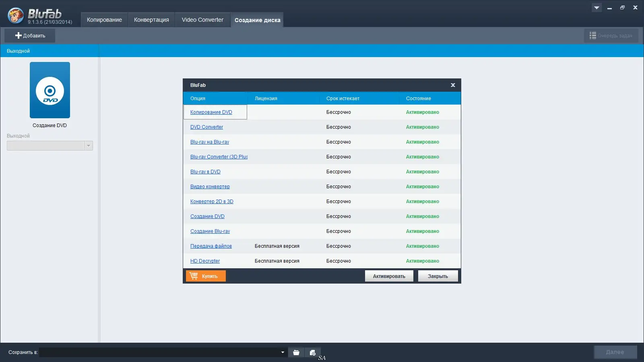644x362 pixels.
Task: Expand the Сохранить в path dropdown arrow
Action: (x=283, y=352)
